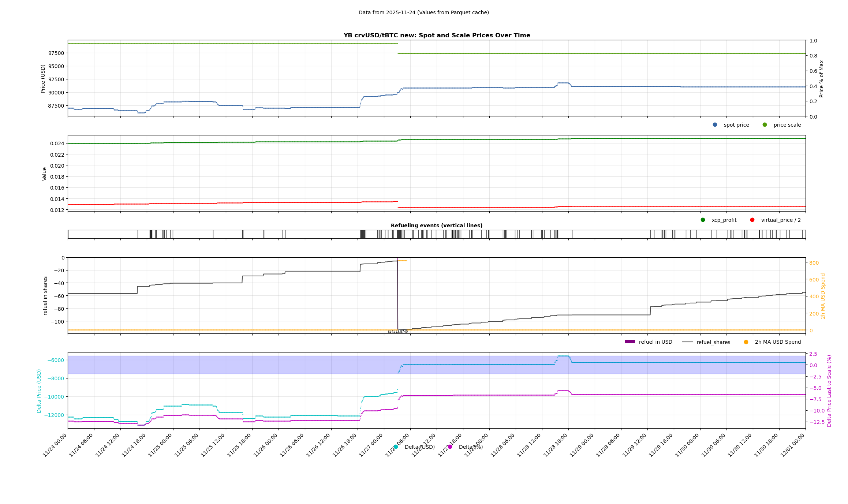This screenshot has height=504, width=848.
Task: Click the spot and scale prices chart title
Action: (x=436, y=36)
